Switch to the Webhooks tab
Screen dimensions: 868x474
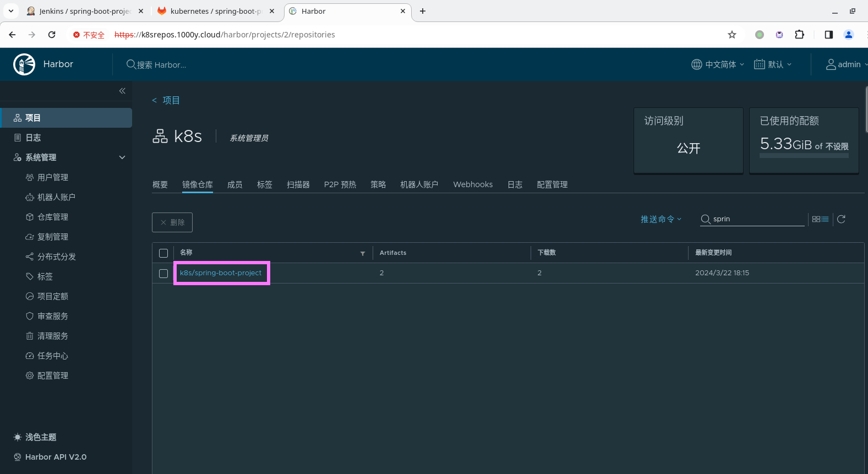pos(473,184)
